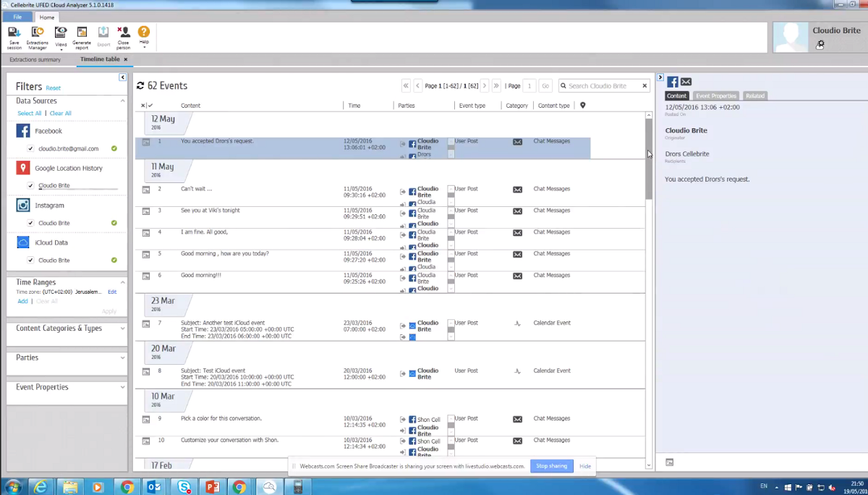The height and width of the screenshot is (495, 868).
Task: Switch to the Extractions summary tab
Action: pyautogui.click(x=35, y=59)
